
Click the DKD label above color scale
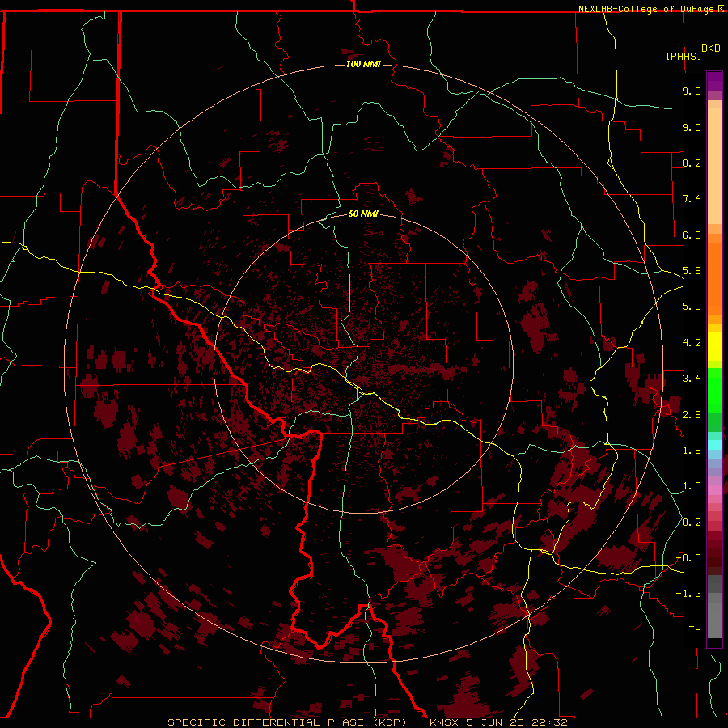coord(711,49)
